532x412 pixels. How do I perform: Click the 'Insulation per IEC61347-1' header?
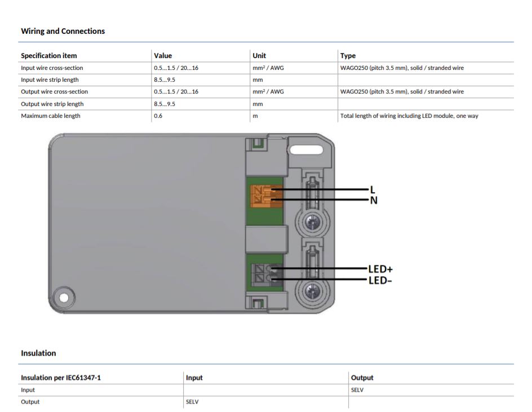coord(61,378)
